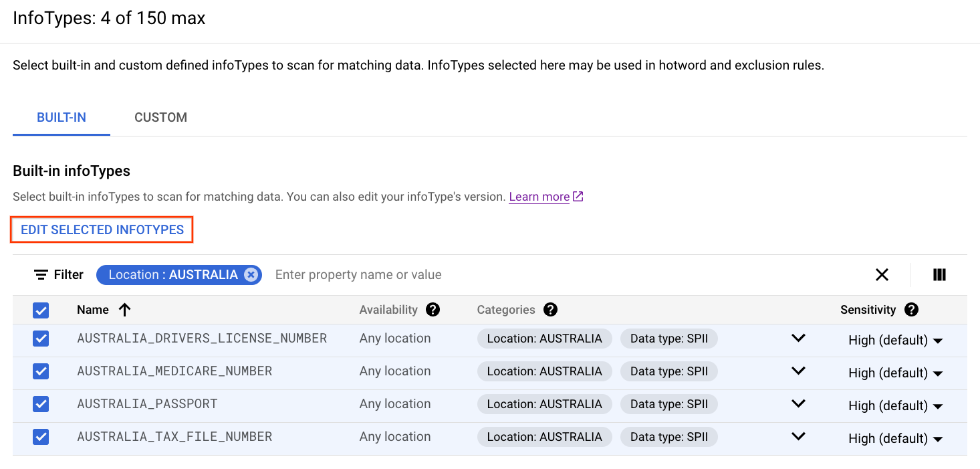This screenshot has width=980, height=469.
Task: Remove the Location AUSTRALIA filter chip
Action: point(251,274)
